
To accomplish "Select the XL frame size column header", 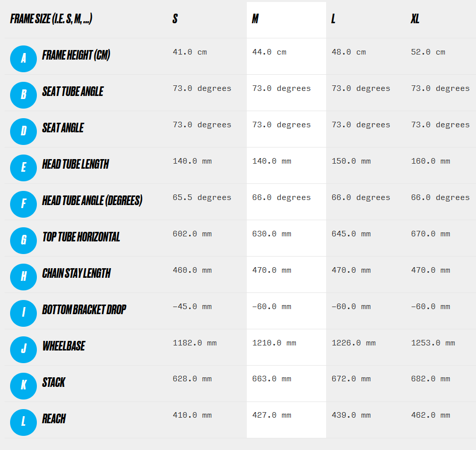I will tap(415, 20).
